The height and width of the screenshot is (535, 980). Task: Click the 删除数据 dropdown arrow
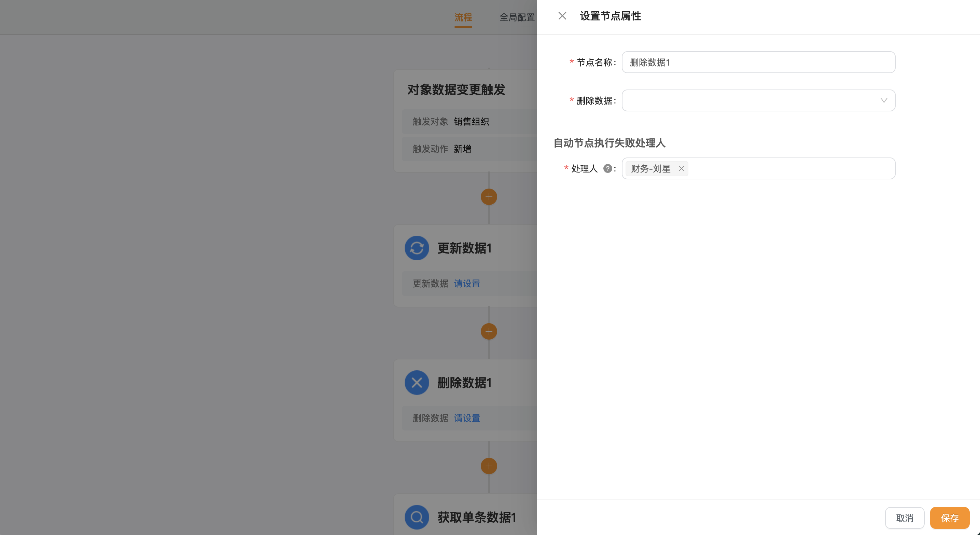coord(883,100)
